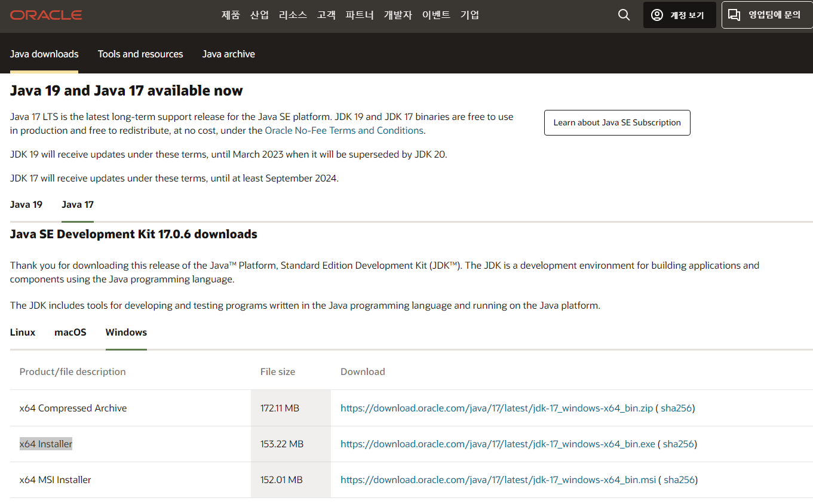Click the 172.11 MB file size
Viewport: 813px width, 504px height.
coord(280,408)
